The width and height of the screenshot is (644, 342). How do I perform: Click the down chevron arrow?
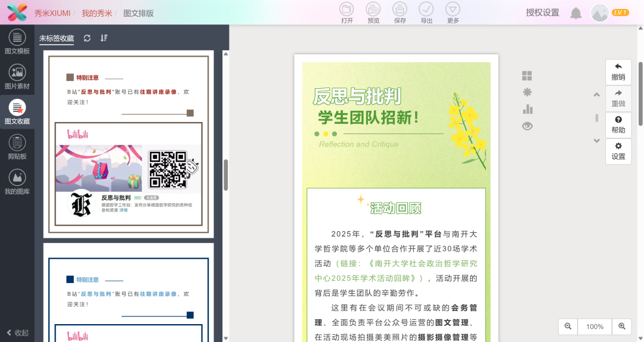(597, 141)
